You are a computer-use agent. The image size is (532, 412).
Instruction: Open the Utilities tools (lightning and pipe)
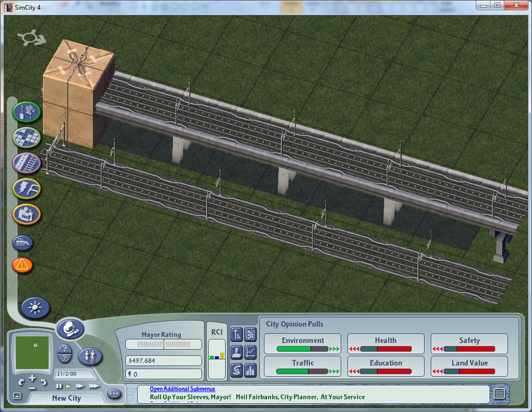coord(27,188)
